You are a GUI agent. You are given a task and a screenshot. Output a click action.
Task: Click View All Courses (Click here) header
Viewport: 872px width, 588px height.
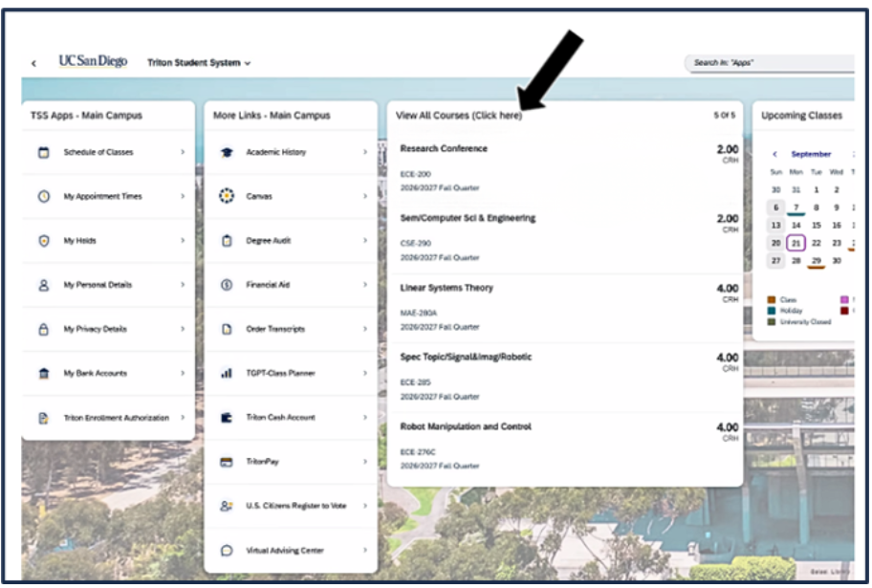tap(459, 115)
